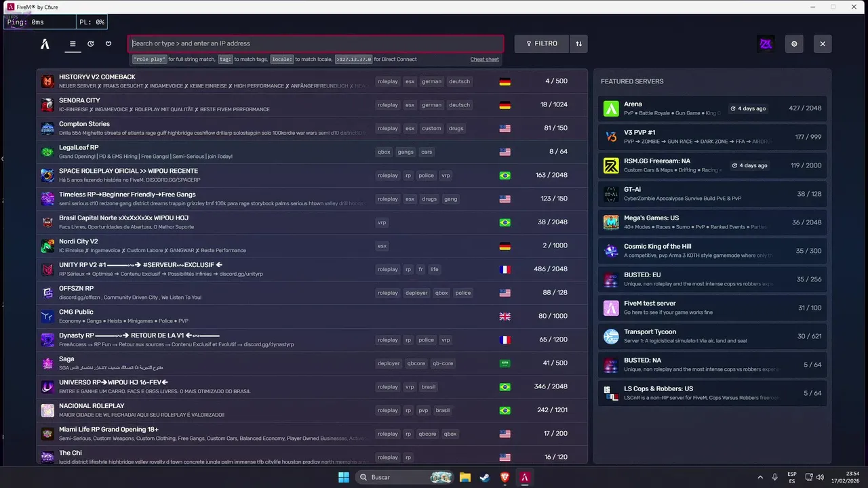Click the Miami Life RP server icon

[x=47, y=434]
